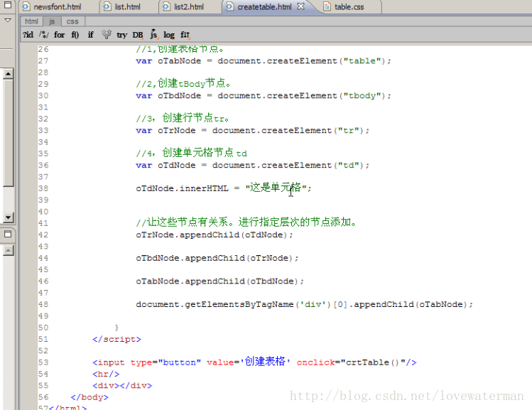This screenshot has height=410, width=532.
Task: Open the js snippet dropdown
Action: (x=153, y=34)
